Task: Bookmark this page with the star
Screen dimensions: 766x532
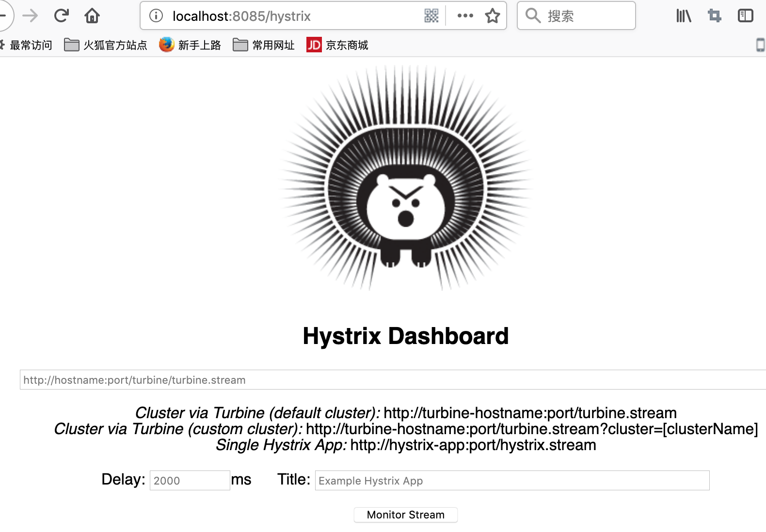Action: 493,16
